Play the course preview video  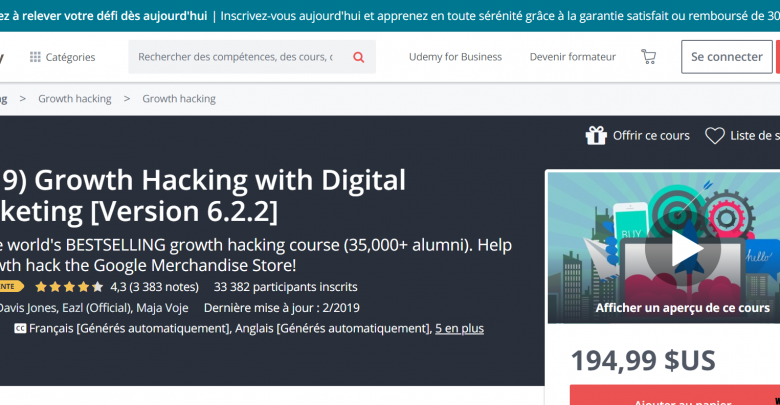pyautogui.click(x=682, y=248)
